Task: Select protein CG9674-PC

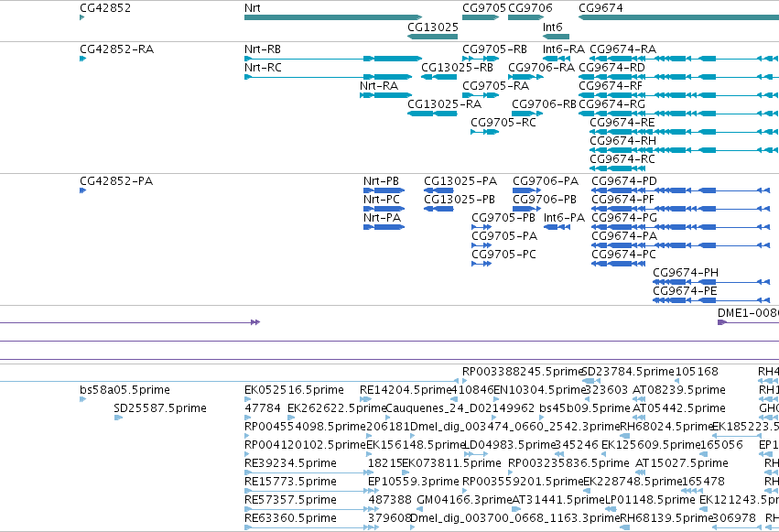Action: [x=619, y=265]
